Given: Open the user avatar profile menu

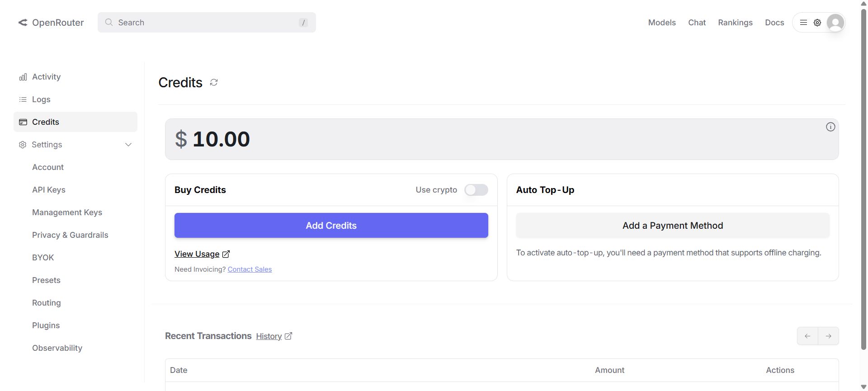Looking at the screenshot, I should (x=835, y=23).
